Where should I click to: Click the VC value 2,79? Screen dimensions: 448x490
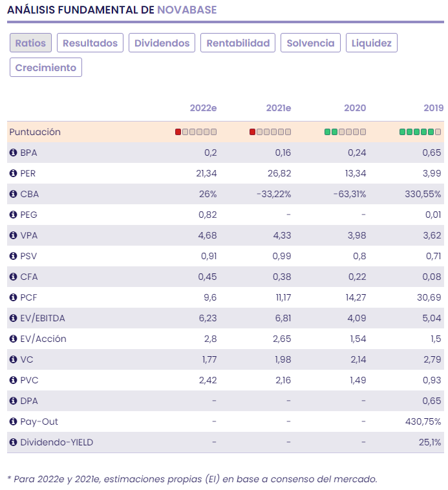432,359
